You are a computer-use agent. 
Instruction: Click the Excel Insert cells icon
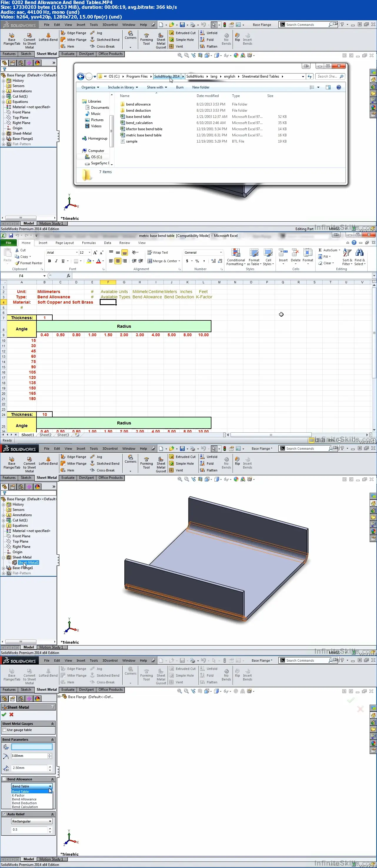[x=283, y=252]
